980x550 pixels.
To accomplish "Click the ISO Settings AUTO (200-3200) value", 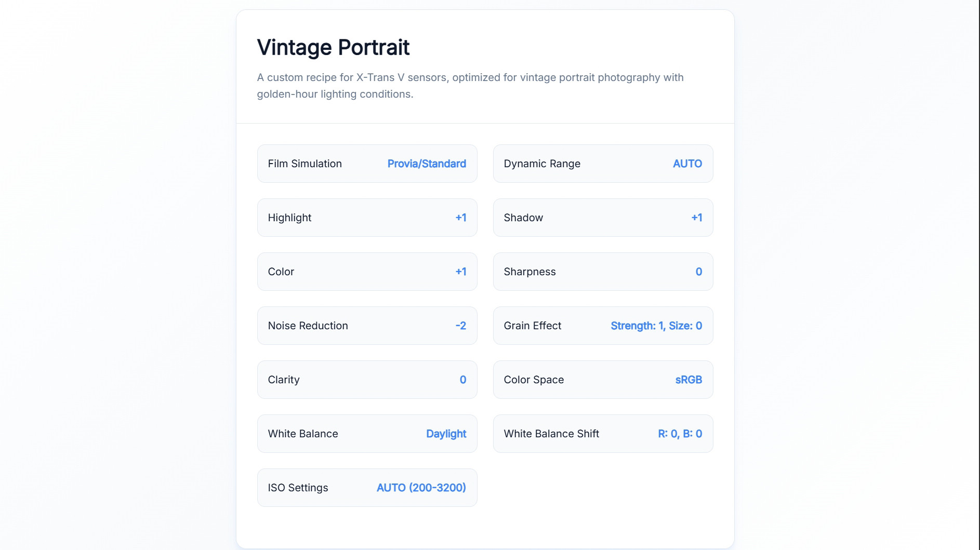I will [x=421, y=488].
